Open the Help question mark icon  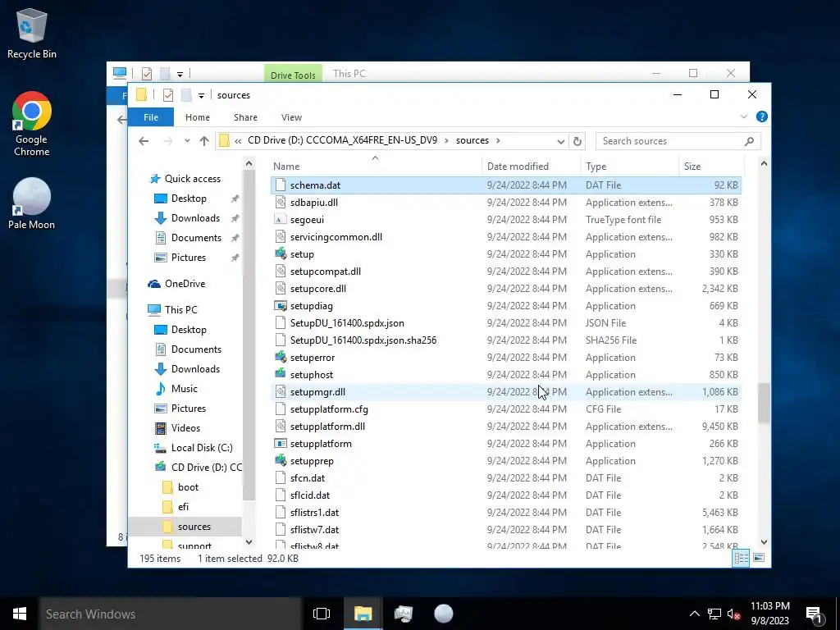(761, 116)
